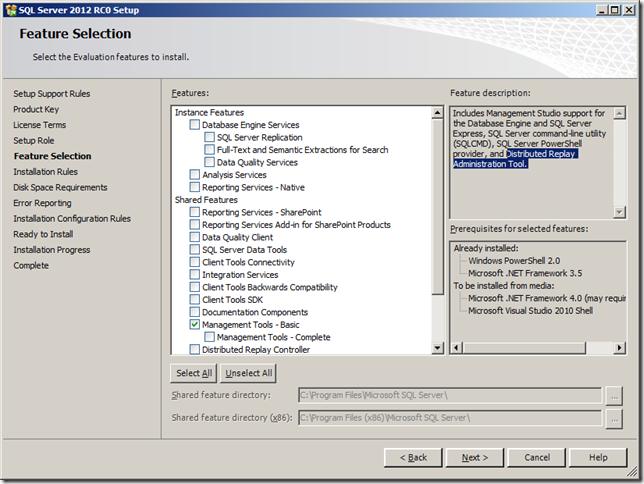644x484 pixels.
Task: Cancel the setup wizard
Action: pos(537,457)
